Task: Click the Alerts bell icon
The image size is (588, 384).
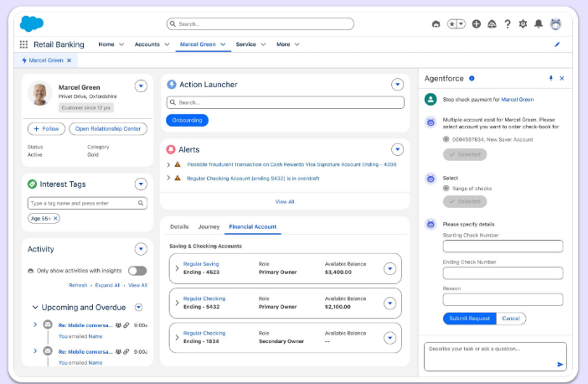Action: [x=171, y=149]
